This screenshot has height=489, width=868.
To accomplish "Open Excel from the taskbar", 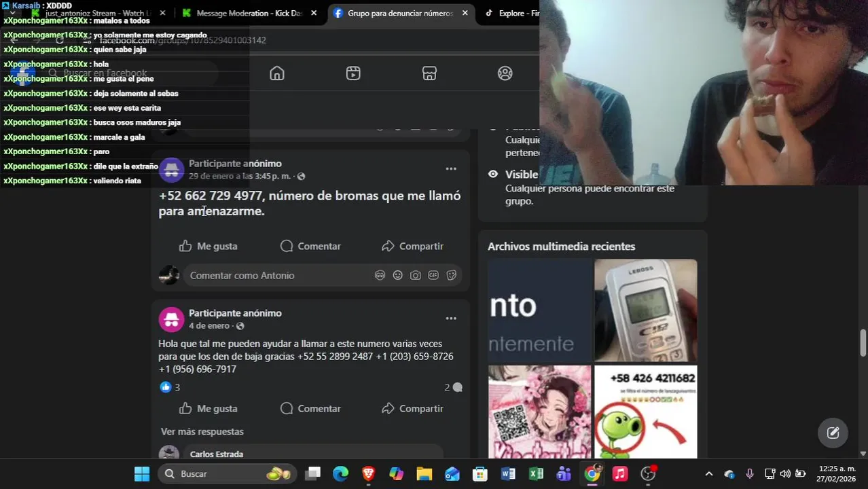I will point(536,474).
